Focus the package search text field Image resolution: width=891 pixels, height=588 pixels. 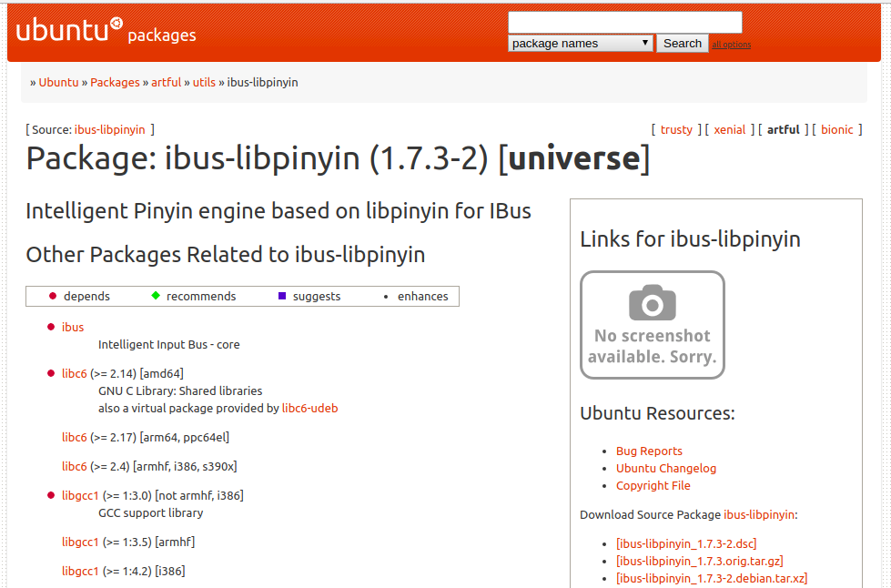(625, 23)
